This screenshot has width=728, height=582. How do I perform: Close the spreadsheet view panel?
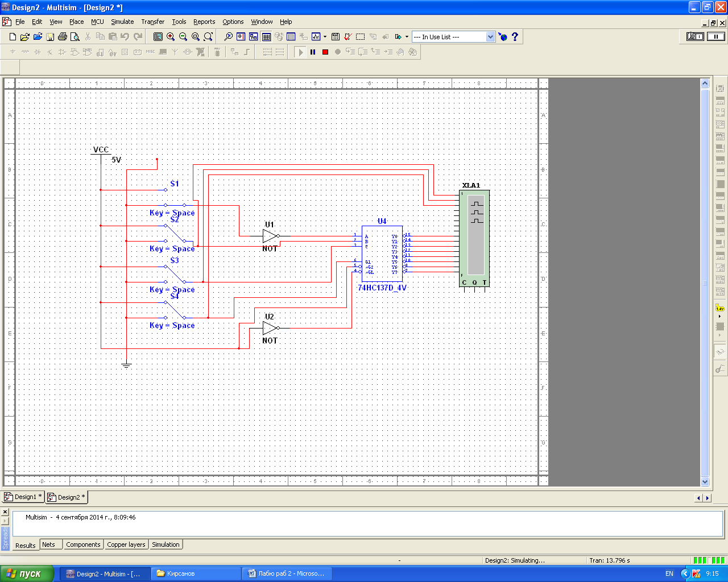[5, 512]
